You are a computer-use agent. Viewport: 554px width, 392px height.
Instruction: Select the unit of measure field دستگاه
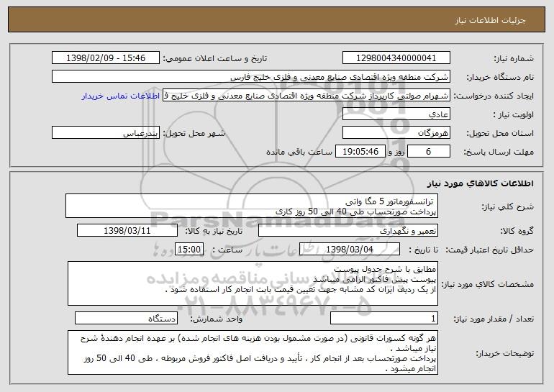[126, 318]
